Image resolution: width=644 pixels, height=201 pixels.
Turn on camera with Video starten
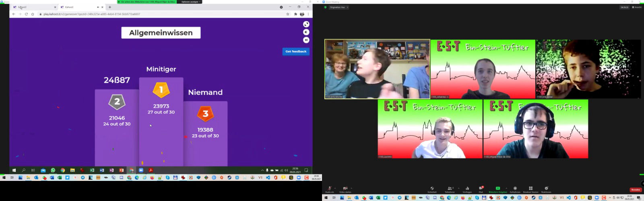click(345, 189)
